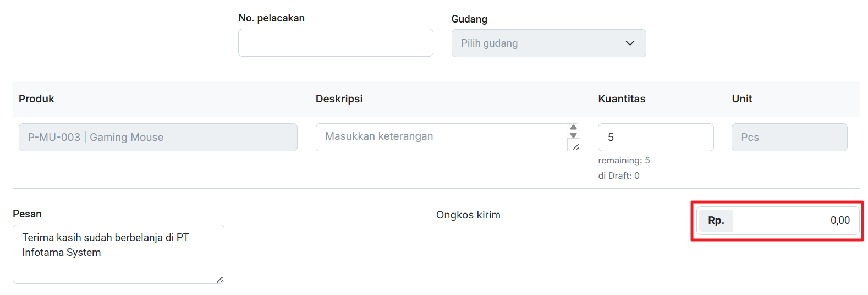
Task: Click the Ongkos kirim amount field
Action: [795, 221]
